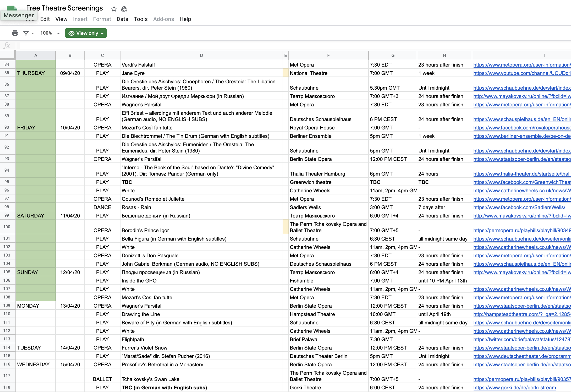Open the YouTube link for Jane Eyre
Viewport: 571px width, 392px height.
522,73
